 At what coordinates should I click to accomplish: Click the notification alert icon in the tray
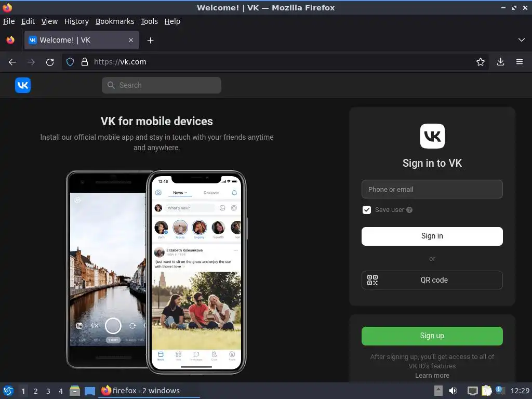click(x=500, y=390)
